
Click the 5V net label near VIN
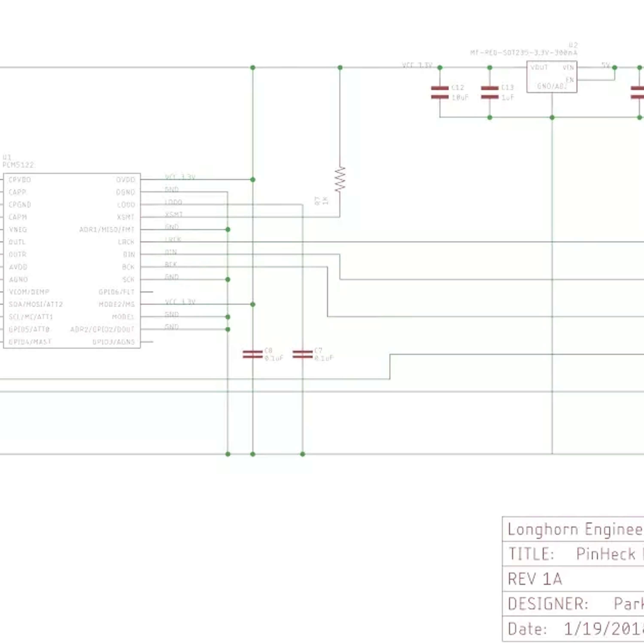[x=606, y=65]
